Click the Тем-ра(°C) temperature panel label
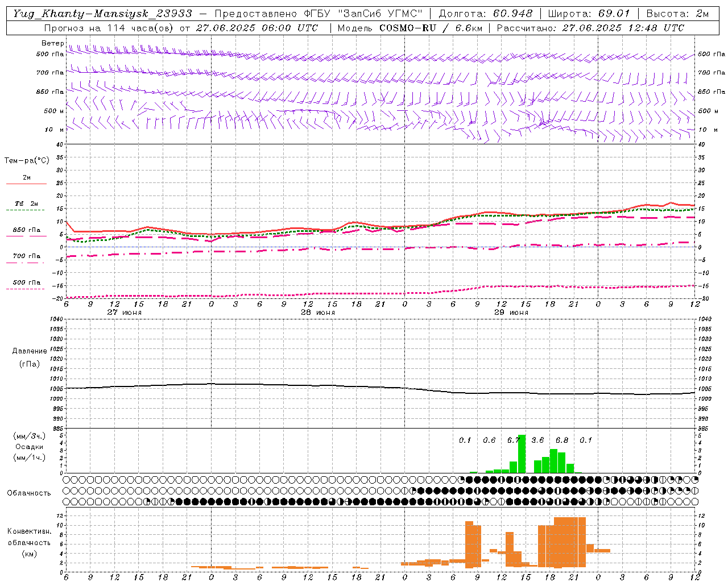This screenshot has height=582, width=728. tap(27, 161)
